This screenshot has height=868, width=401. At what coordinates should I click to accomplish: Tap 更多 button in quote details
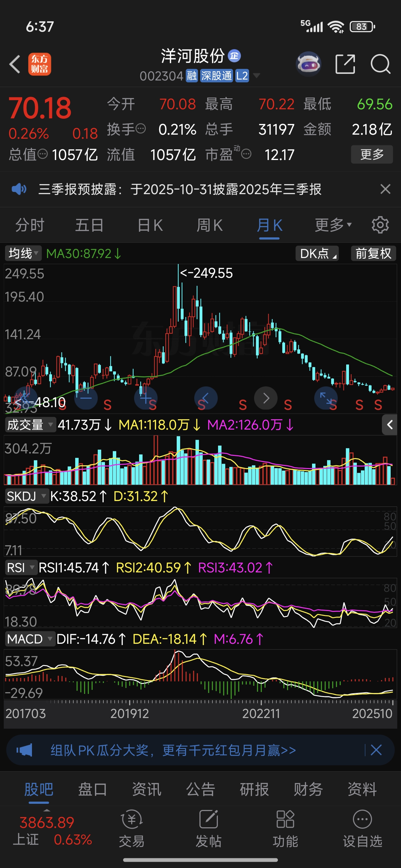(x=372, y=154)
